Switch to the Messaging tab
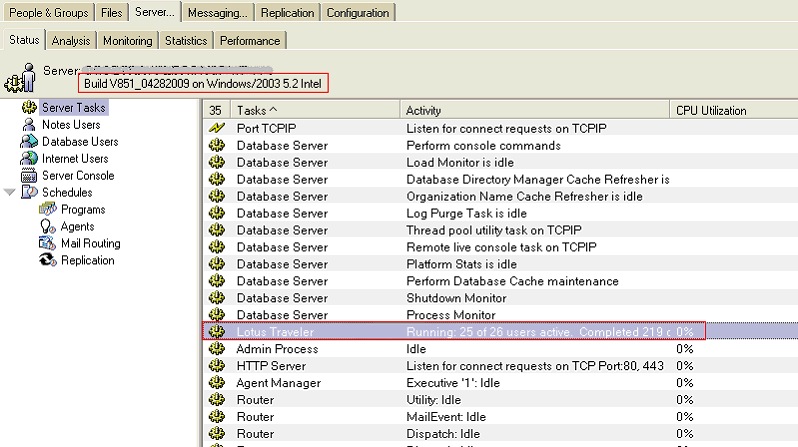This screenshot has height=447, width=798. [x=216, y=12]
